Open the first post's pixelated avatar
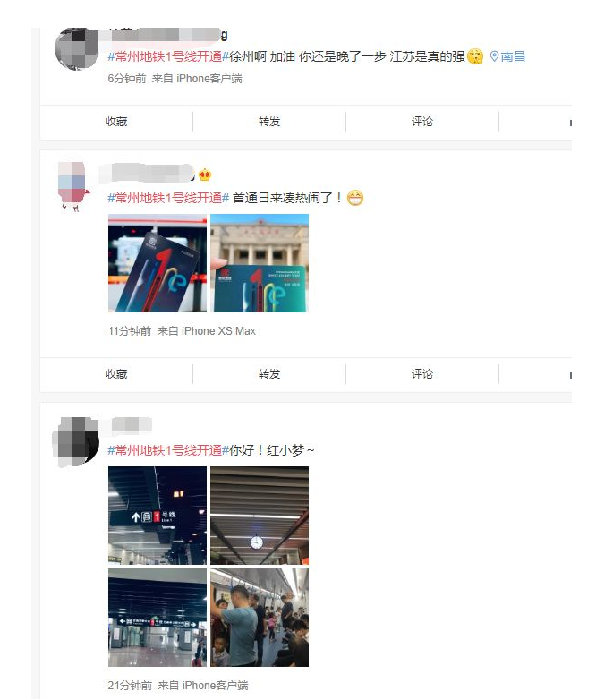 click(76, 48)
